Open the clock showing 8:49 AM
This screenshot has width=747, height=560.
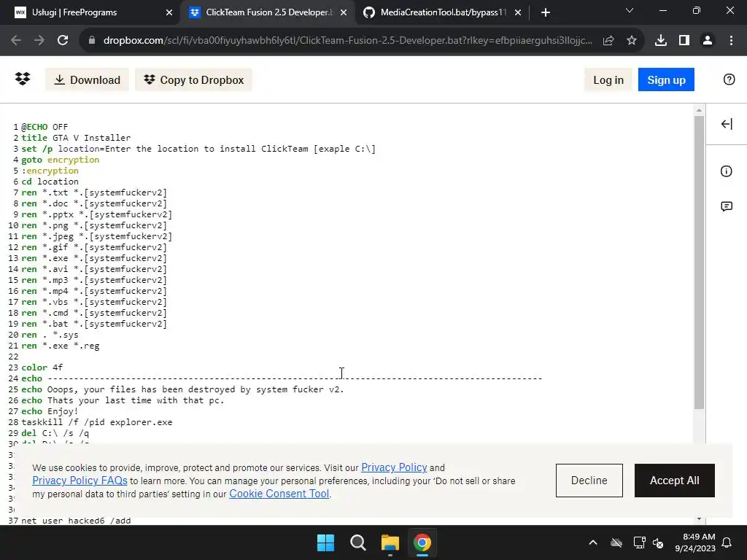[x=695, y=542]
